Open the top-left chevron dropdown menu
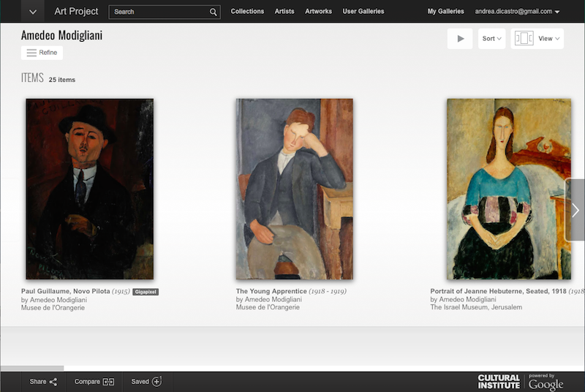Viewport: 585px width, 392px height. (x=33, y=12)
